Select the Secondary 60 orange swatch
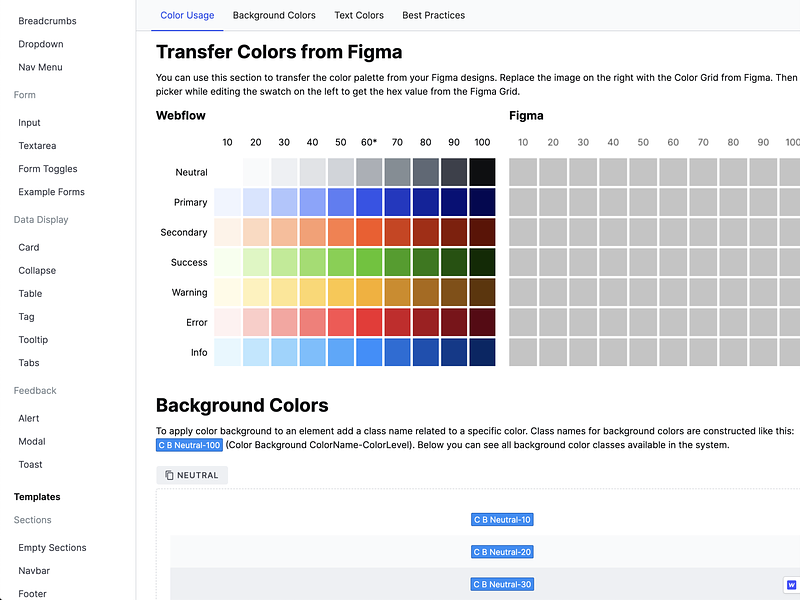800x600 pixels. coord(369,232)
